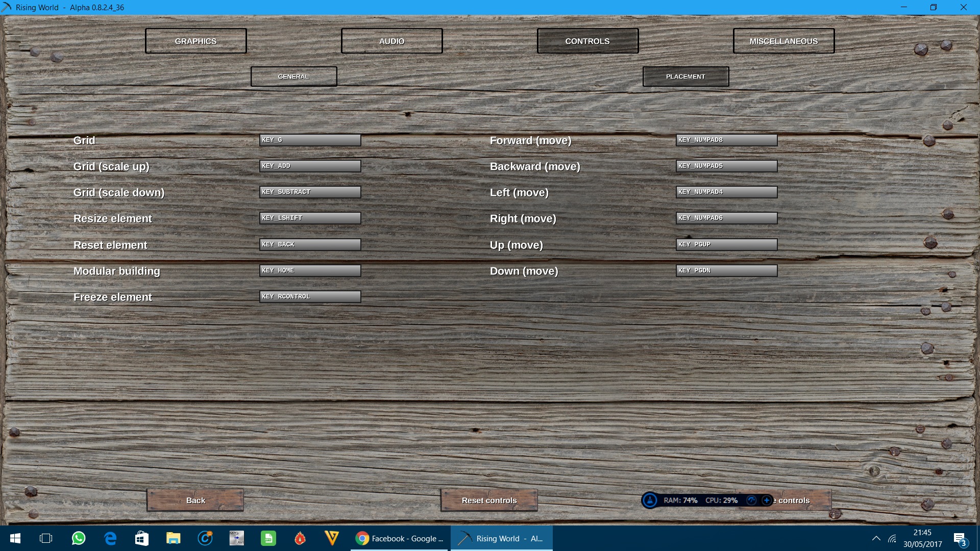
Task: Change the Down (move) key binding
Action: pos(727,270)
